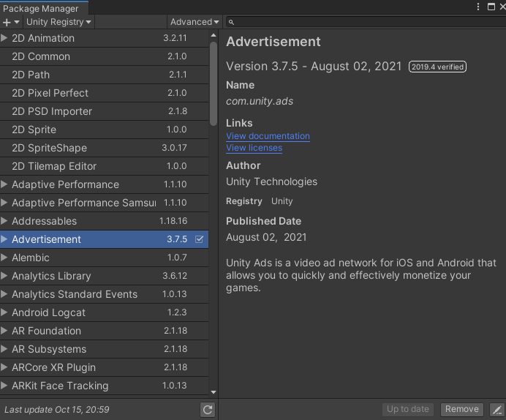Image resolution: width=506 pixels, height=420 pixels.
Task: Select the AR Foundation row
Action: click(105, 331)
